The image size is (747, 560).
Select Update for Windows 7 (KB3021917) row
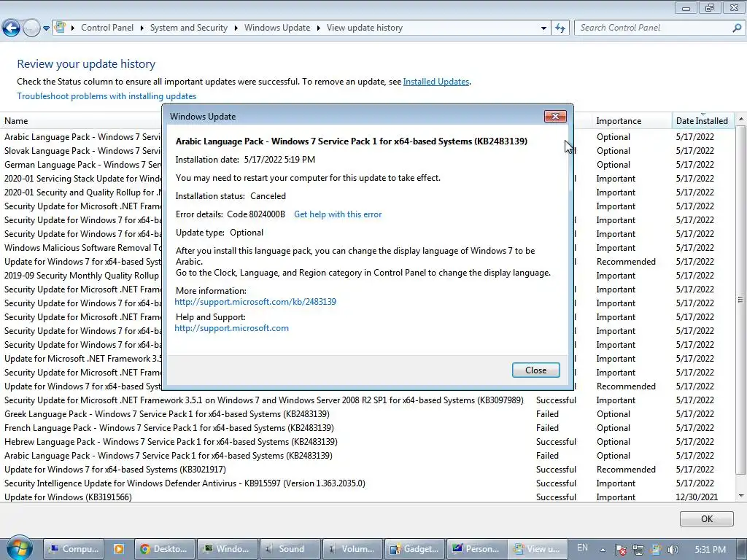[367, 469]
